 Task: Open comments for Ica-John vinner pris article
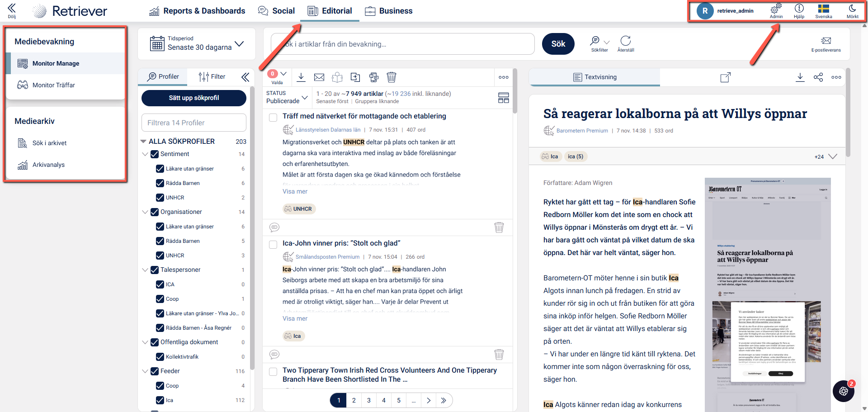[x=274, y=354]
